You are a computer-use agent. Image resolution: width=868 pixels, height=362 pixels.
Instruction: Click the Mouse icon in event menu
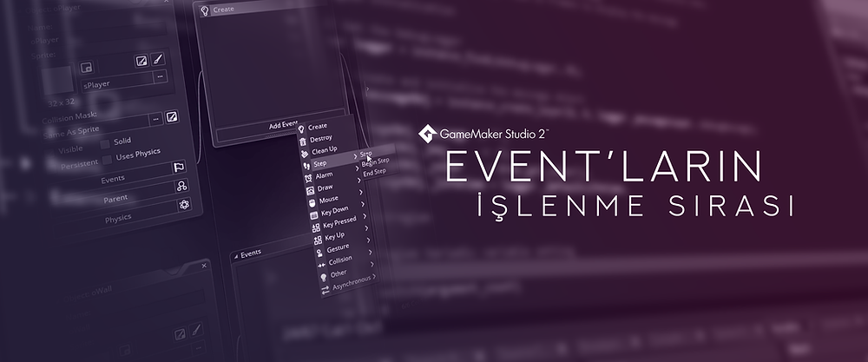tap(312, 202)
